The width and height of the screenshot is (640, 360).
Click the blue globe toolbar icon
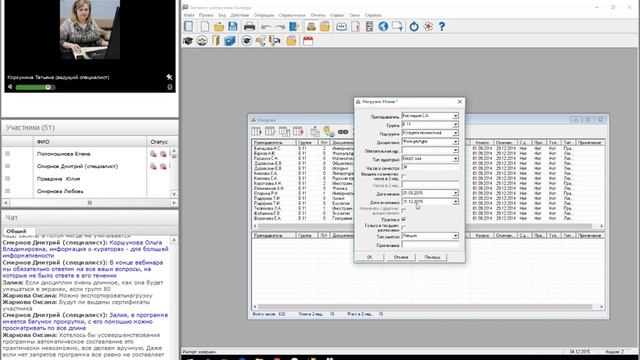(383, 27)
